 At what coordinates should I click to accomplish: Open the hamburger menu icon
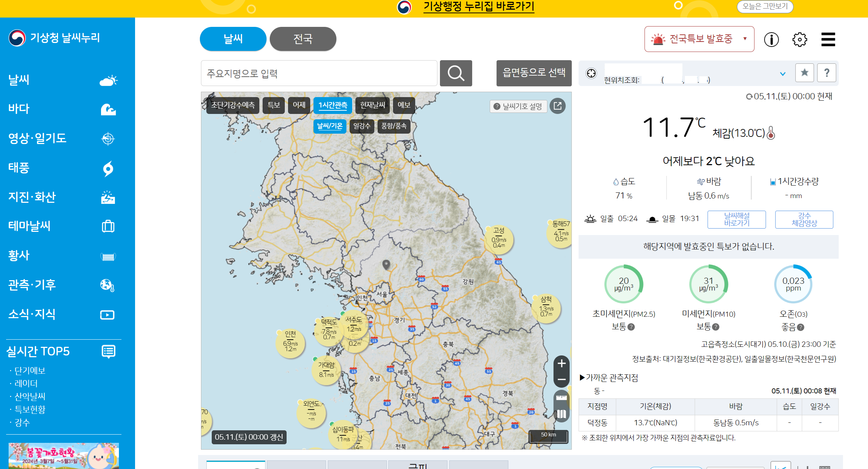[828, 39]
